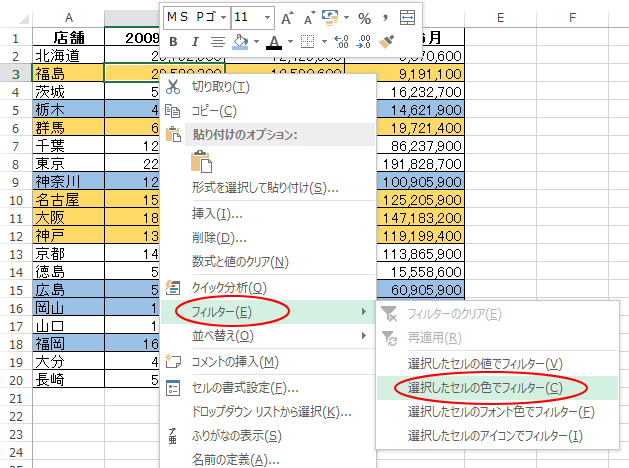The height and width of the screenshot is (468, 629).
Task: Toggle Italic in the mini toolbar
Action: point(195,41)
